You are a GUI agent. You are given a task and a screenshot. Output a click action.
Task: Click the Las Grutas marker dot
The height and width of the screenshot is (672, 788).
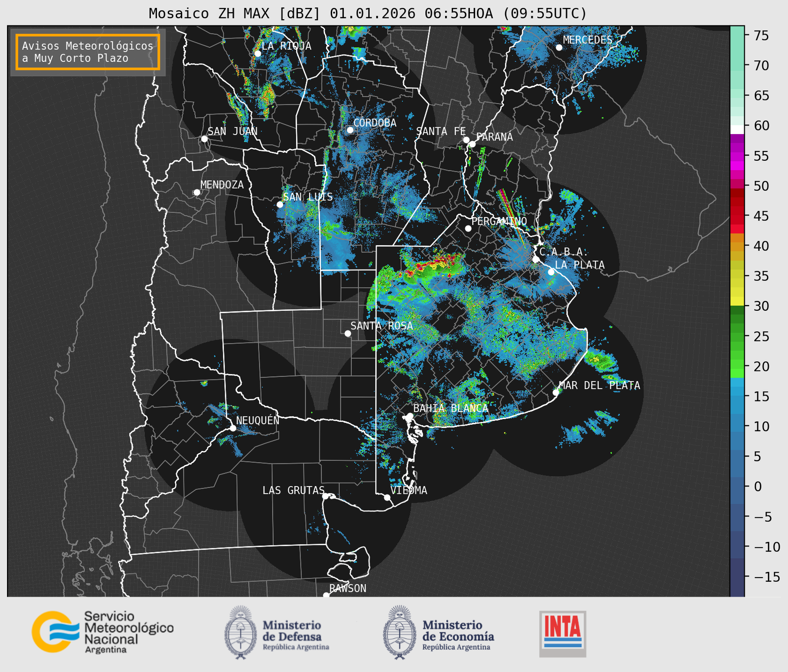coord(326,496)
